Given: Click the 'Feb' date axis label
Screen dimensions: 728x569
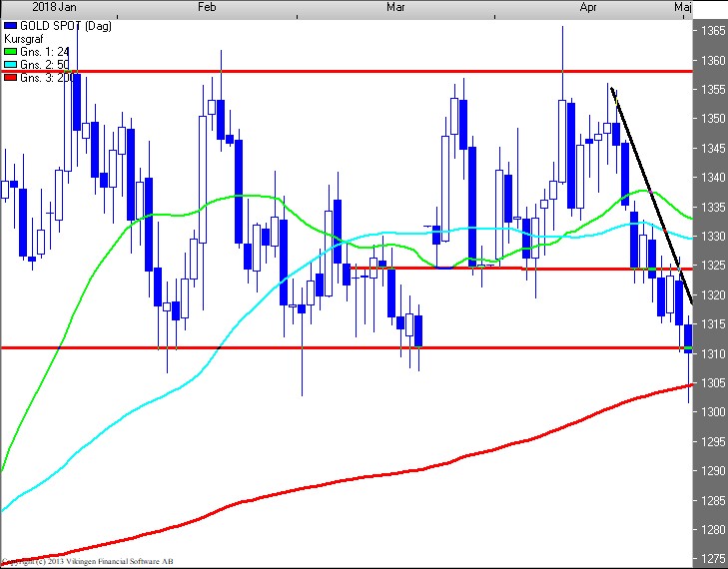Looking at the screenshot, I should pos(207,7).
